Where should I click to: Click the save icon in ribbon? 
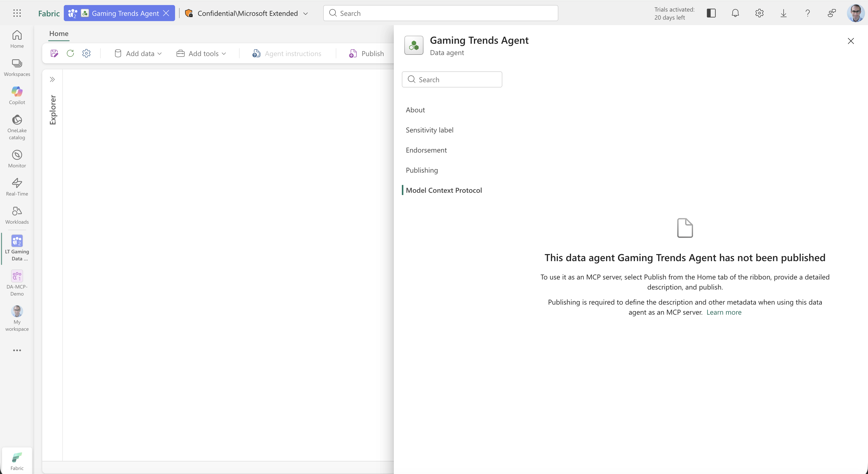coord(54,53)
